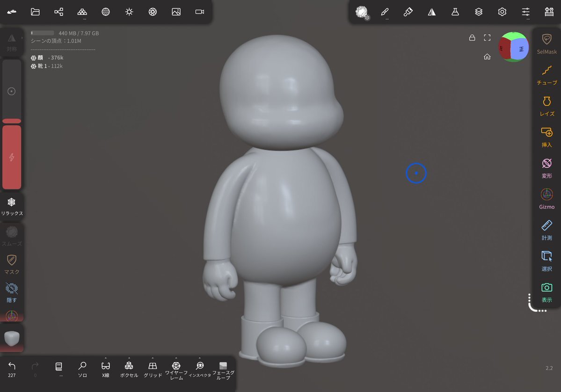Open the symmetry settings menu
This screenshot has height=392, width=561.
pyautogui.click(x=431, y=12)
